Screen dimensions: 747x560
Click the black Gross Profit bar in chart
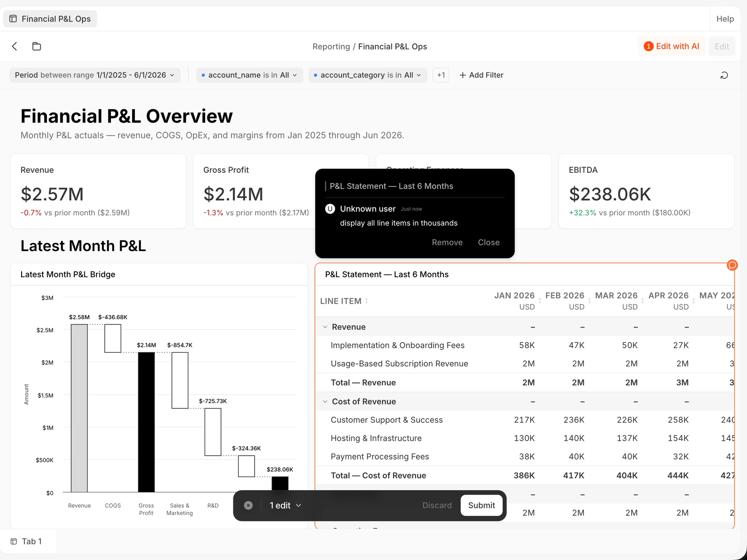pyautogui.click(x=146, y=422)
